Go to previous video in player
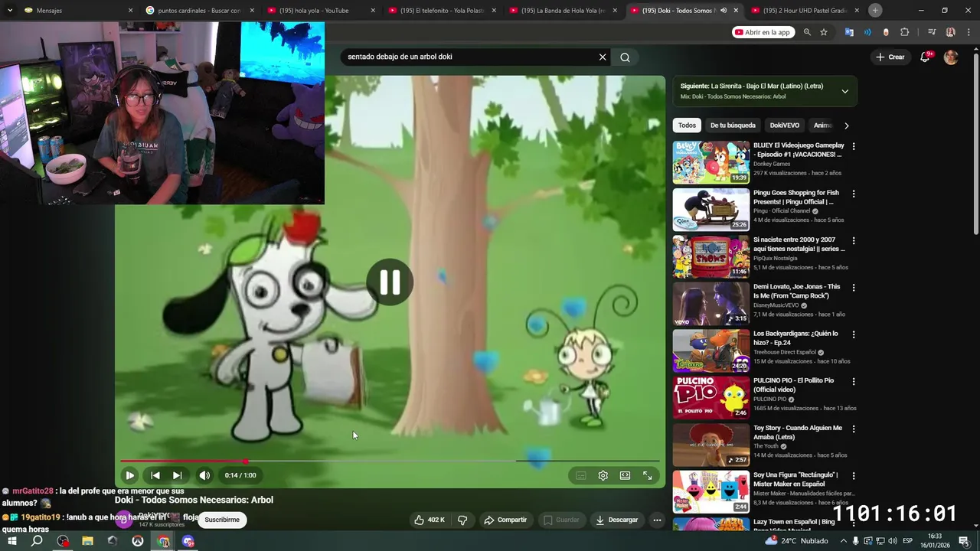This screenshot has height=551, width=980. (155, 475)
